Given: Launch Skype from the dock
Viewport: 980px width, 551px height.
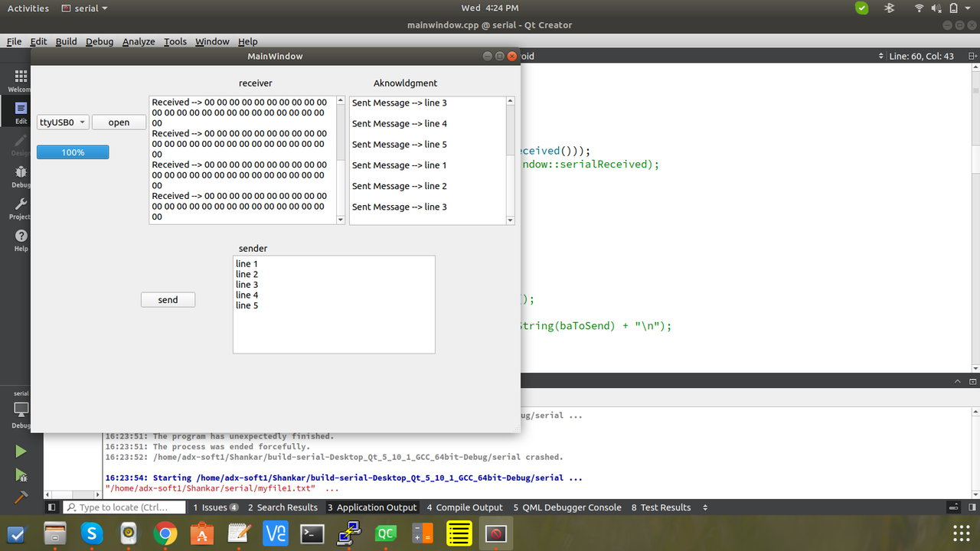Looking at the screenshot, I should point(92,533).
